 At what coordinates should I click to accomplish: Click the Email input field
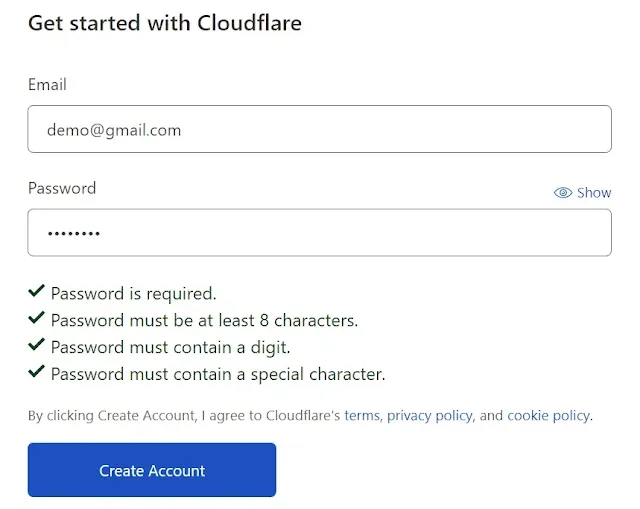coord(320,129)
